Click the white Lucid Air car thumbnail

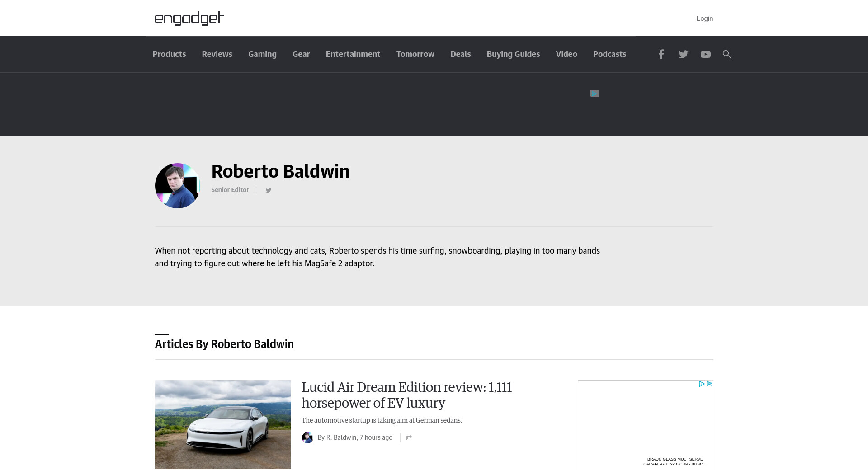click(x=222, y=424)
